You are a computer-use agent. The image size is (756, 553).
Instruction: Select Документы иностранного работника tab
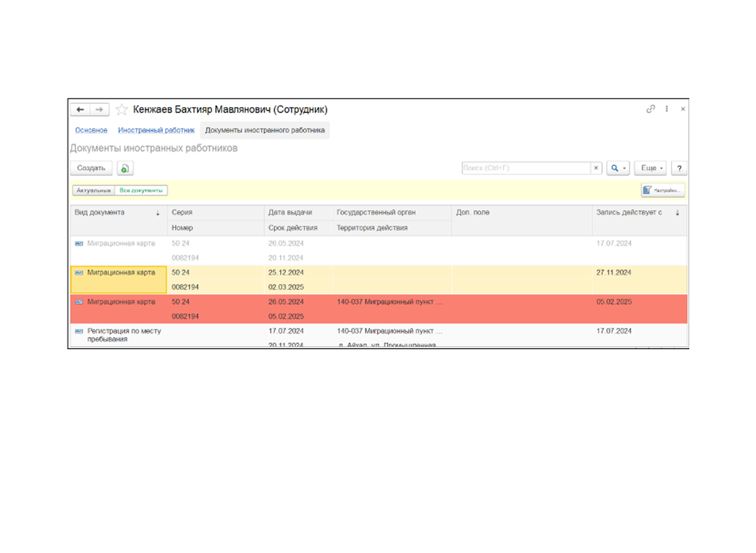[x=265, y=130]
